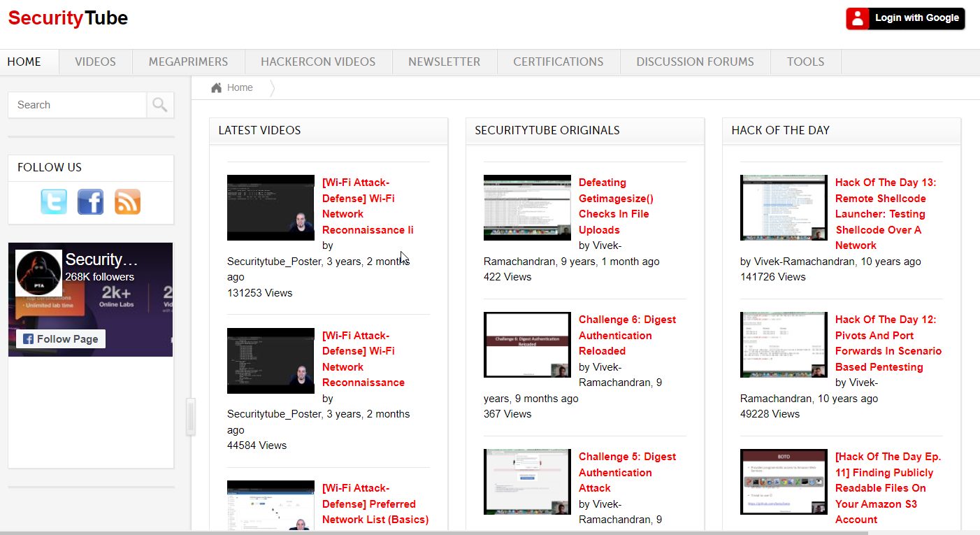Click Challenge 6 Digest Authentication thumbnail
Image resolution: width=980 pixels, height=535 pixels.
[x=527, y=345]
